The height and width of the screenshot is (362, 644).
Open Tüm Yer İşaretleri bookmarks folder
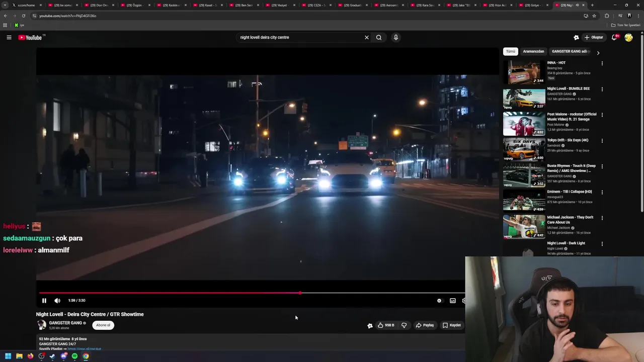625,25
